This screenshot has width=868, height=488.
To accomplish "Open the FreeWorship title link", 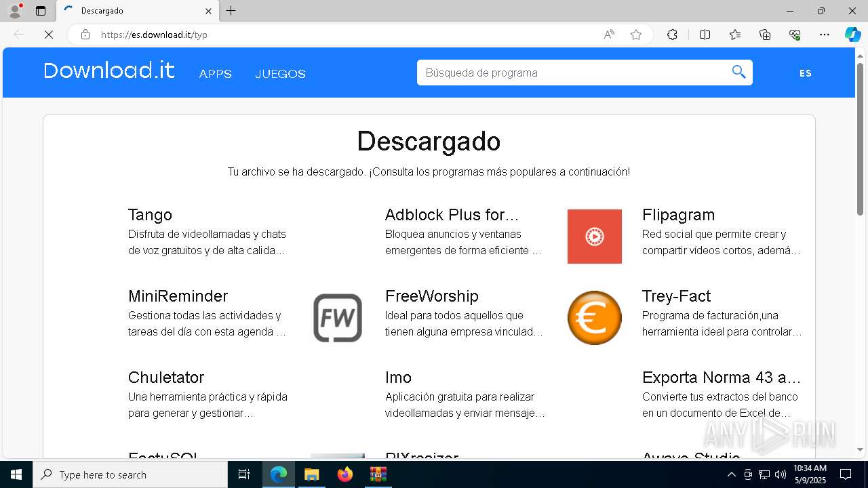I will pos(432,296).
